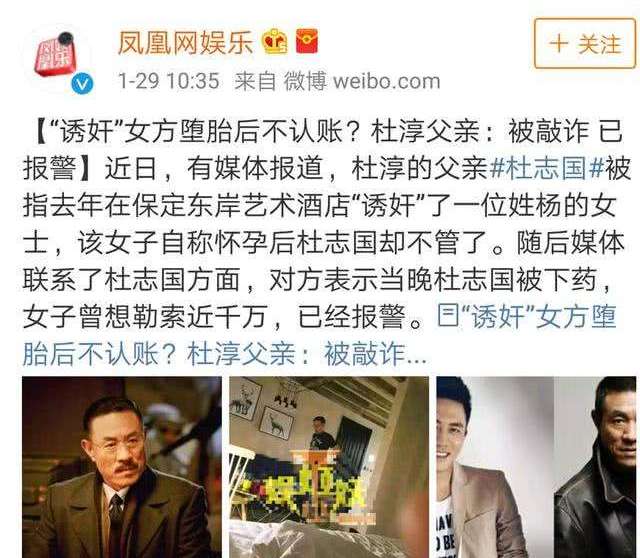Click the article link icon before “诱奸”
The width and height of the screenshot is (640, 558).
click(x=447, y=315)
